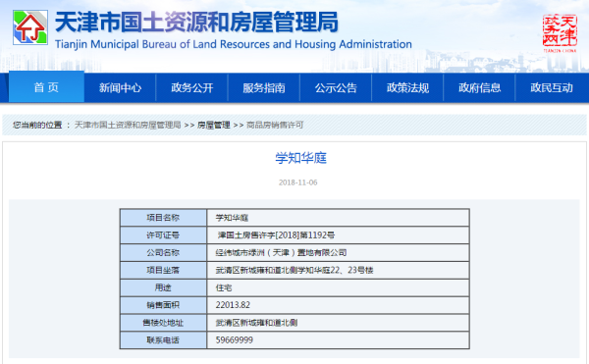Open the 政民互动 menu
Screen dimensions: 589x364
(x=552, y=87)
